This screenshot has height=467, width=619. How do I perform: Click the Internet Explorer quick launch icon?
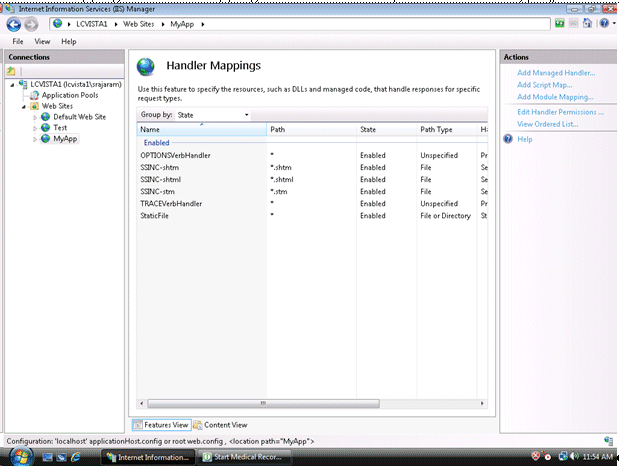coord(75,457)
